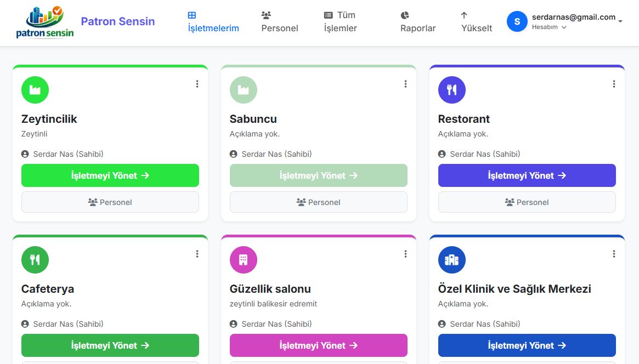Click the Cafeterya utensils icon

point(35,260)
